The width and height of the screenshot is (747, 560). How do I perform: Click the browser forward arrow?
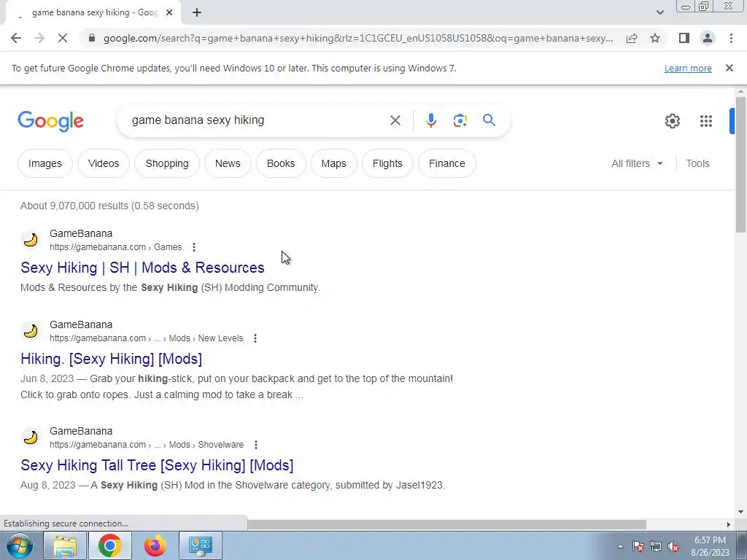point(39,38)
